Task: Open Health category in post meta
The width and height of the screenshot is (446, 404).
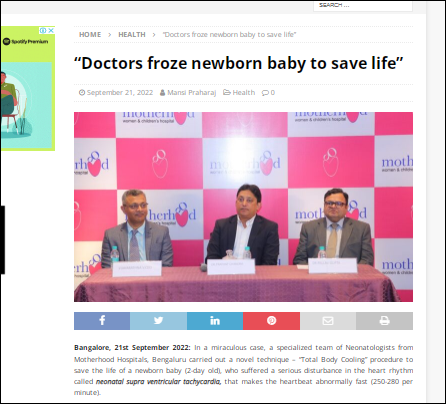Action: (244, 93)
